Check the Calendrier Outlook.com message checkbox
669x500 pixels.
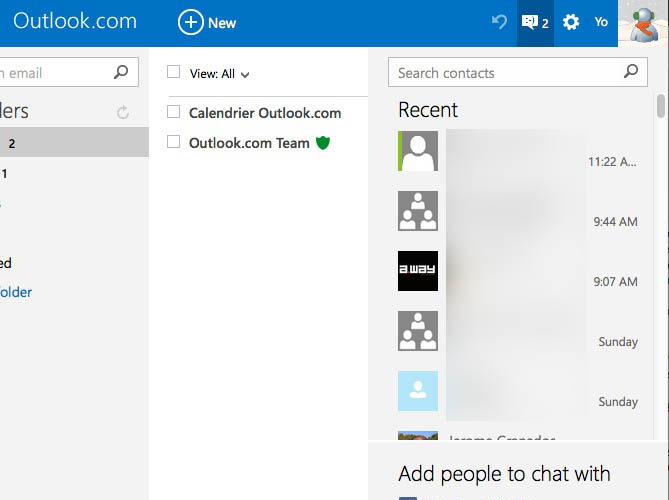point(174,112)
